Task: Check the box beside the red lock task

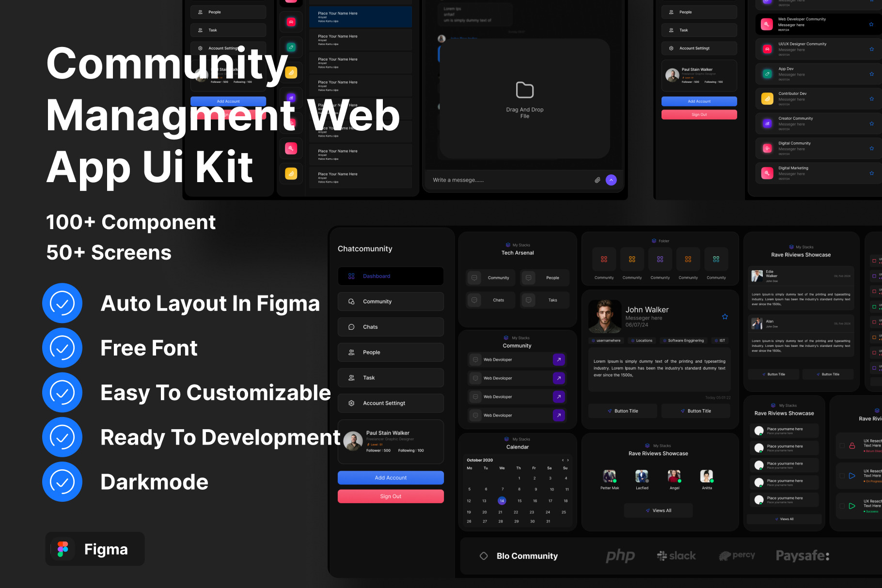Action: pos(842,446)
